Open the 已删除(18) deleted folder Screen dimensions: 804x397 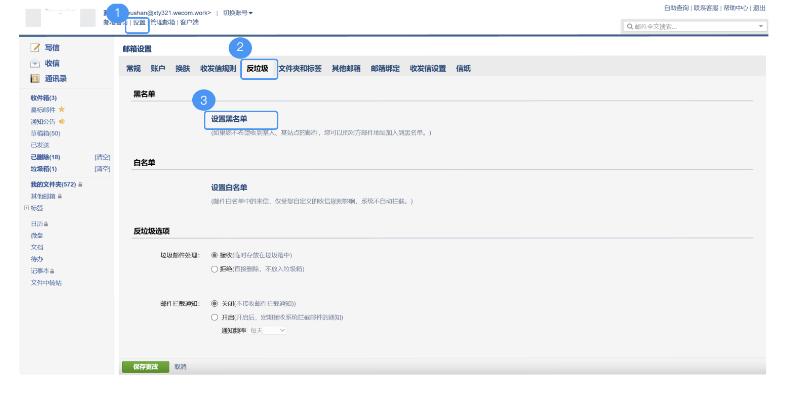click(45, 157)
